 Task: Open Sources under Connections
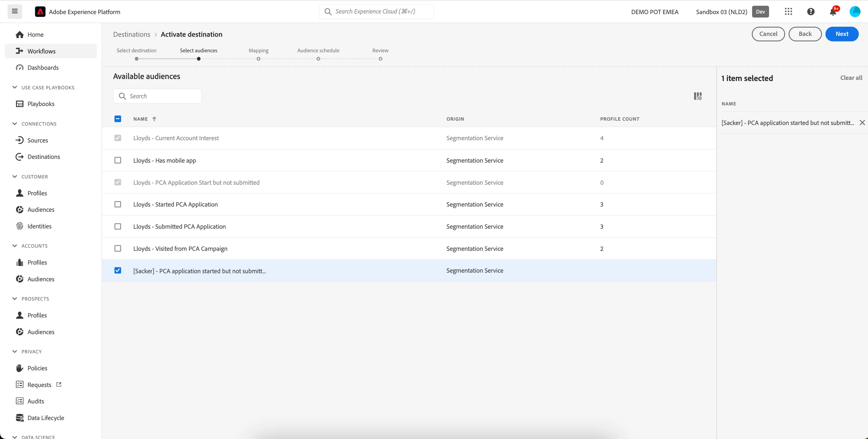click(x=32, y=140)
